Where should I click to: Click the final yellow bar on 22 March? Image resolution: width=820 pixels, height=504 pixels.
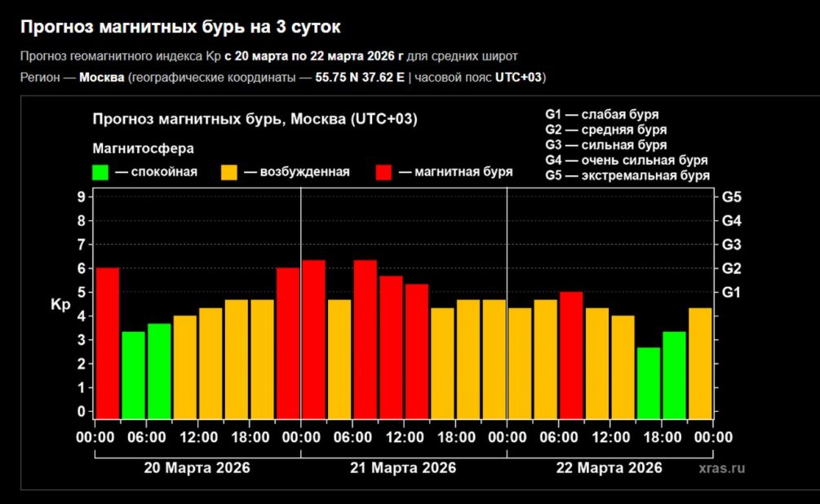[700, 363]
